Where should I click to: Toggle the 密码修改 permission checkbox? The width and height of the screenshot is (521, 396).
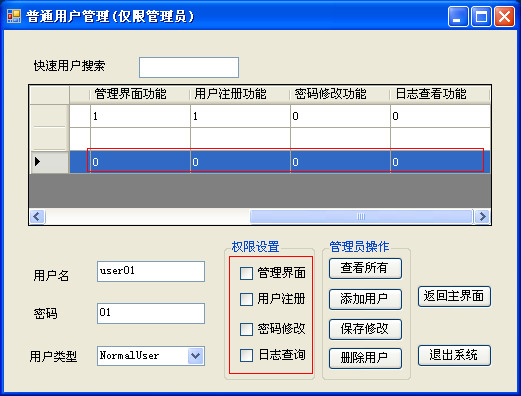(246, 329)
